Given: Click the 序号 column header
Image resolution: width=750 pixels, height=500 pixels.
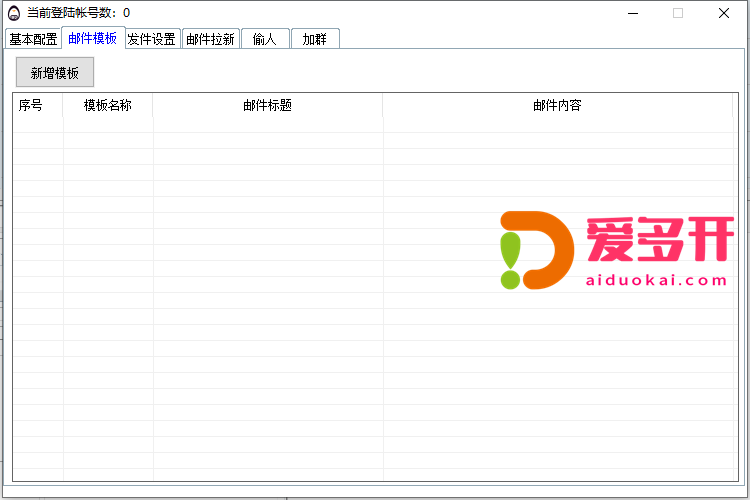Looking at the screenshot, I should [x=38, y=105].
